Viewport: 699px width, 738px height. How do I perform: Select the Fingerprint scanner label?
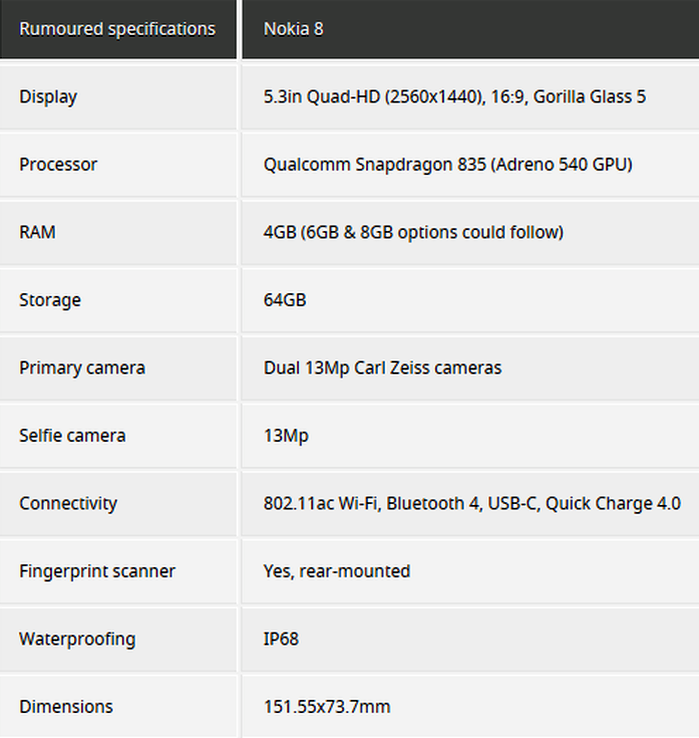coord(97,572)
